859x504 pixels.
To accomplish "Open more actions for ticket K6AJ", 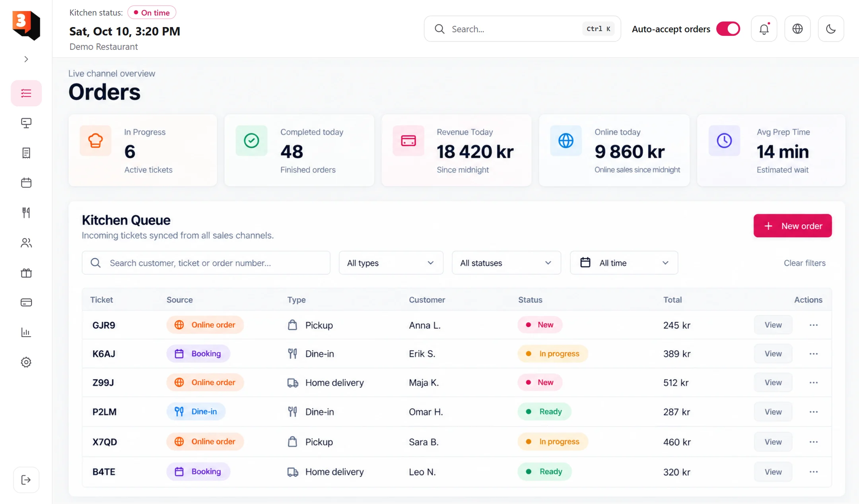I will 814,354.
